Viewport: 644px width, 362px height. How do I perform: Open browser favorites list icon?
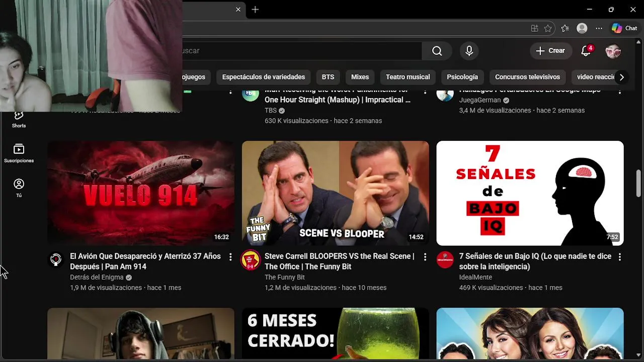click(x=565, y=28)
